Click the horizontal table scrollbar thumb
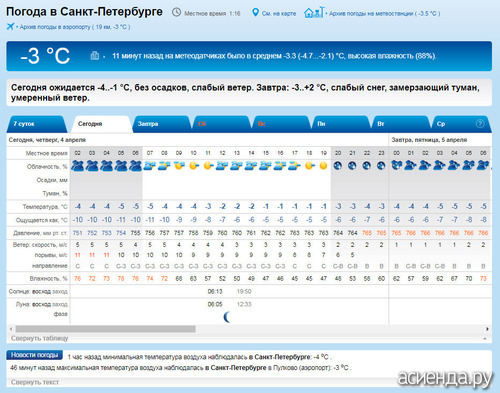 pos(105,329)
